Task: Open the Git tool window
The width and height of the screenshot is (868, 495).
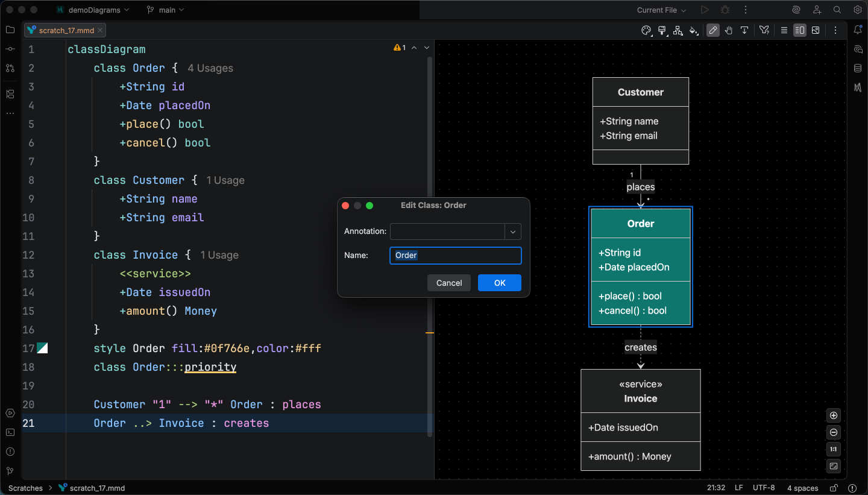Action: click(x=10, y=471)
